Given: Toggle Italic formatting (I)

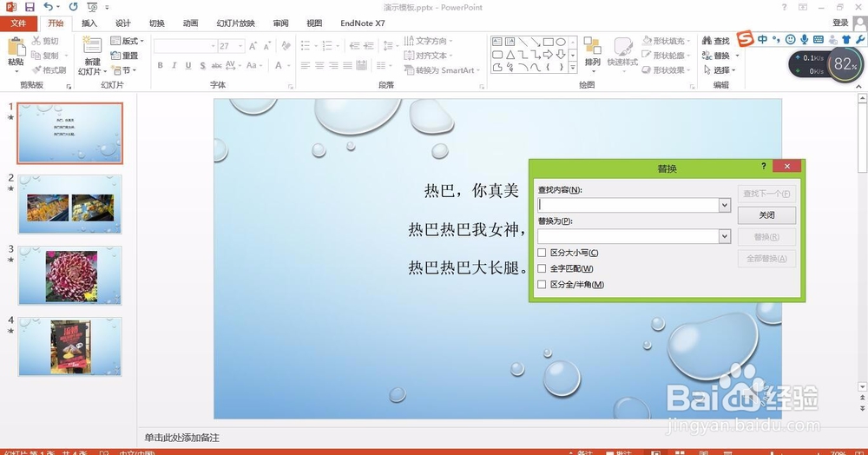Looking at the screenshot, I should click(x=174, y=65).
